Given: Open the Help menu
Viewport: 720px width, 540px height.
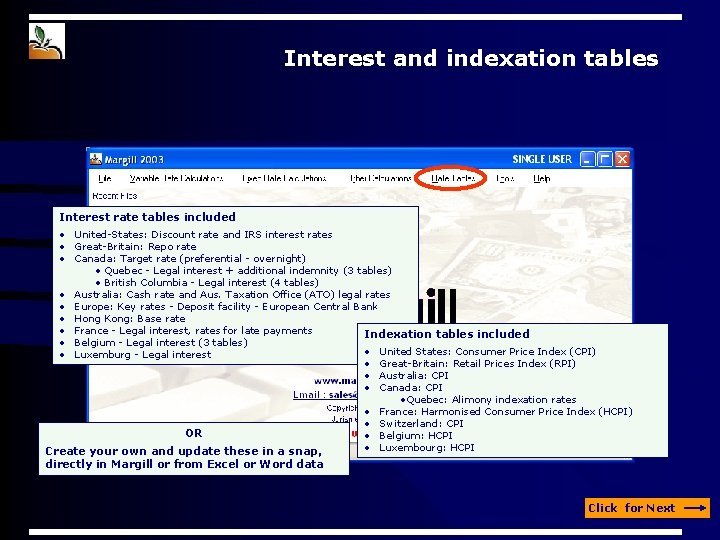Looking at the screenshot, I should coord(542,179).
